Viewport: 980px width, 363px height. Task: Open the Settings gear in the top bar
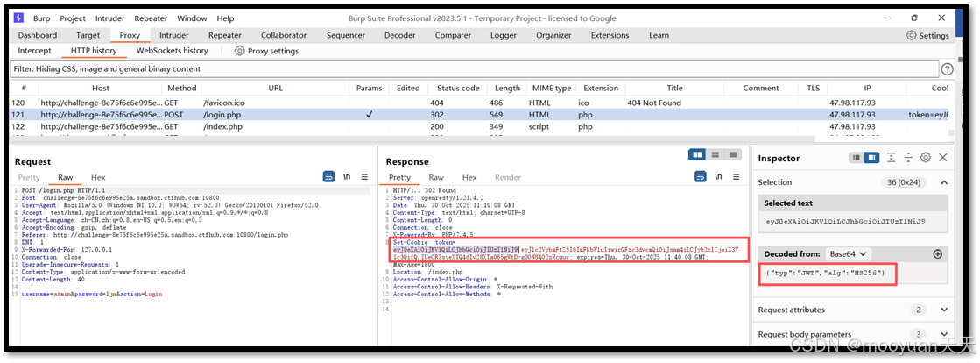tap(911, 36)
